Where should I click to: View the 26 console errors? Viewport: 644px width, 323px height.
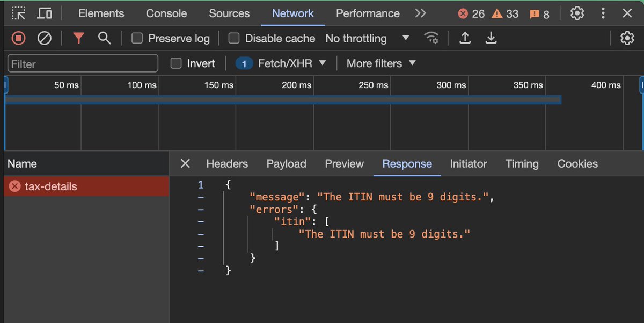tap(471, 13)
